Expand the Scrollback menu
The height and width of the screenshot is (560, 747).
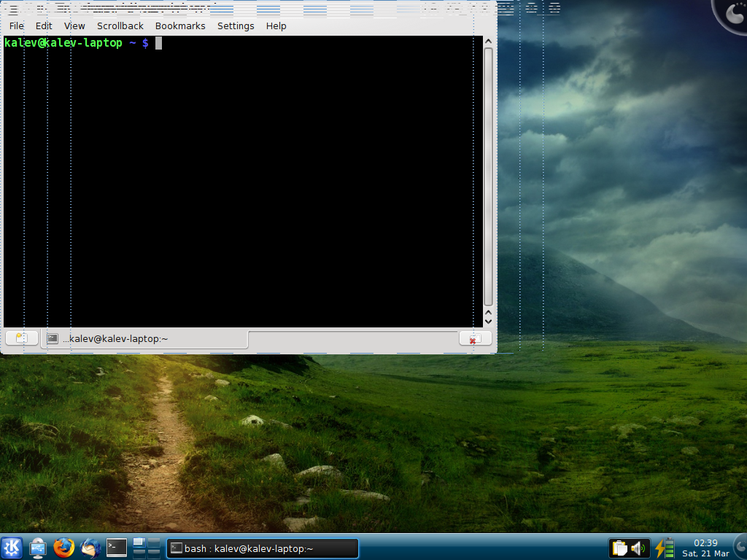(120, 26)
